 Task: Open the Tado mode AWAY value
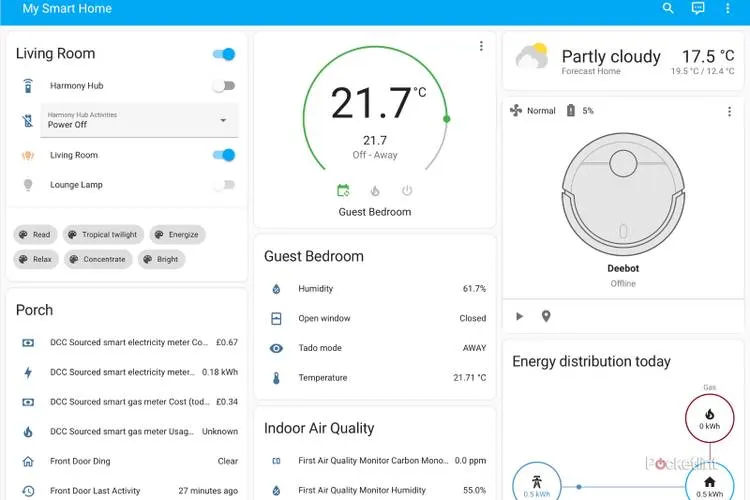[474, 348]
